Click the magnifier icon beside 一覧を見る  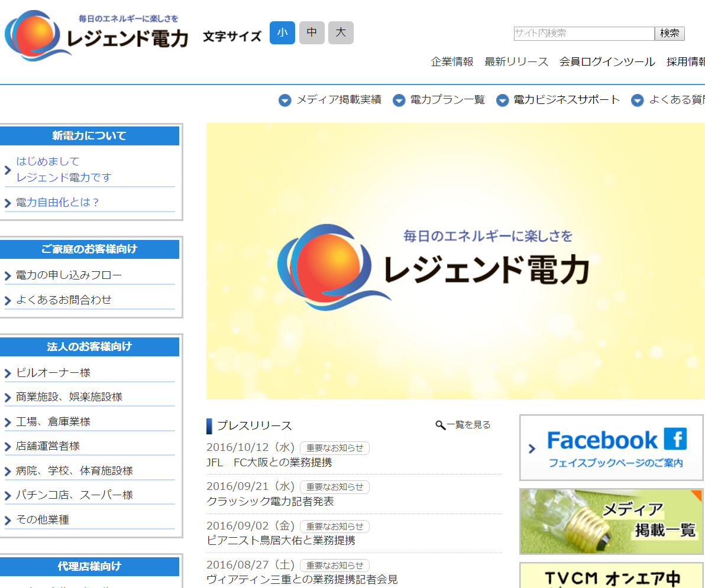pos(440,425)
